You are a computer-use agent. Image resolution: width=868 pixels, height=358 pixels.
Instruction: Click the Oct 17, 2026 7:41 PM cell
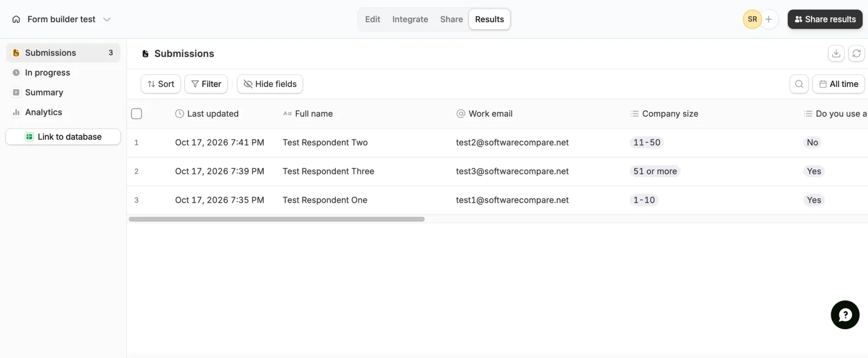coord(219,142)
